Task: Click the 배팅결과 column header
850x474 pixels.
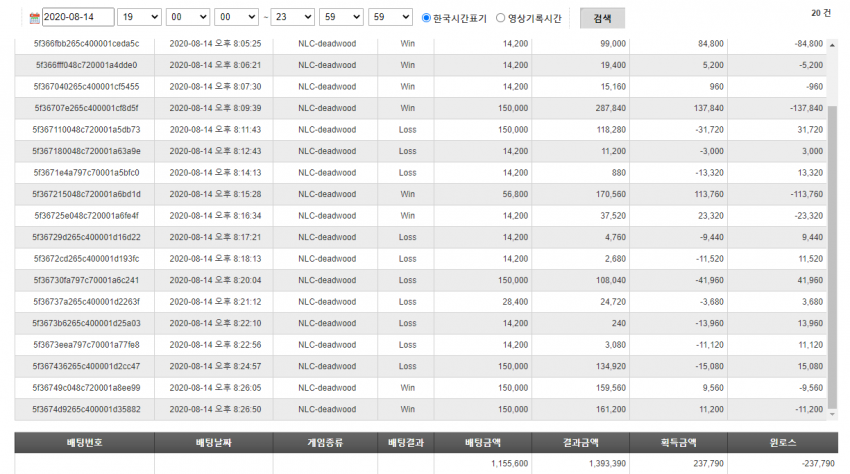Action: [405, 443]
